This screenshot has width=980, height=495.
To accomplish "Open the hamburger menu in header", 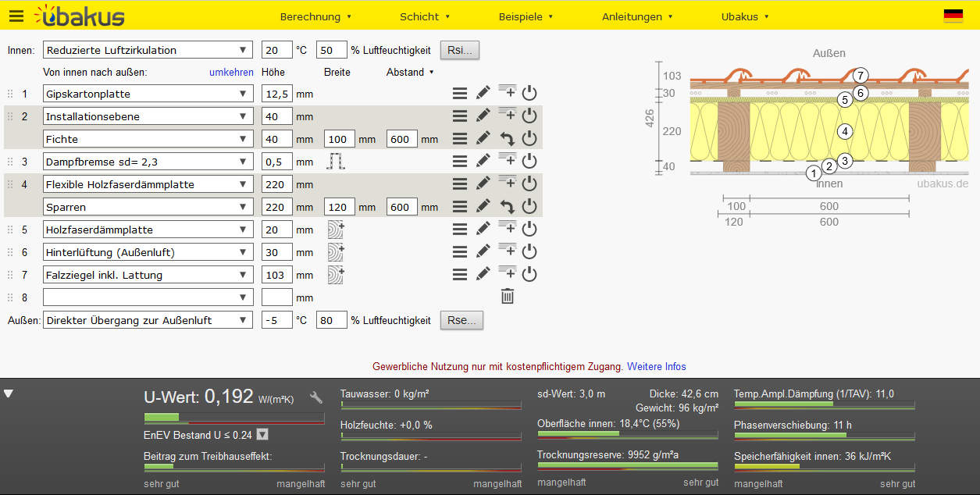I will [x=16, y=16].
